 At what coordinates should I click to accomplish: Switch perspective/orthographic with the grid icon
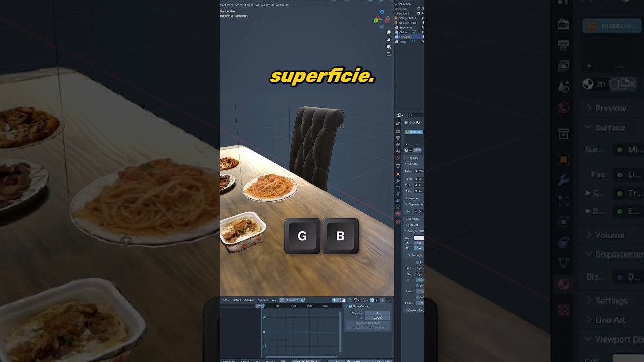click(x=388, y=54)
